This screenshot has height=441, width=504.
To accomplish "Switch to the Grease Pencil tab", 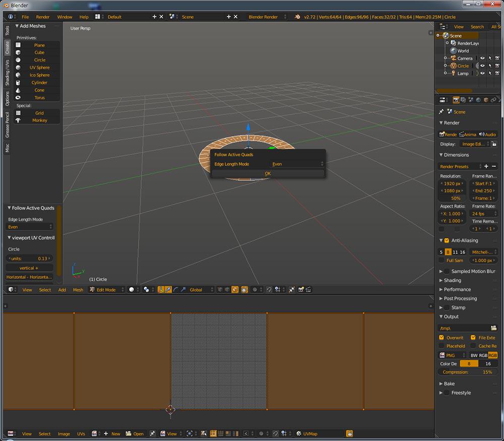I will [7, 124].
